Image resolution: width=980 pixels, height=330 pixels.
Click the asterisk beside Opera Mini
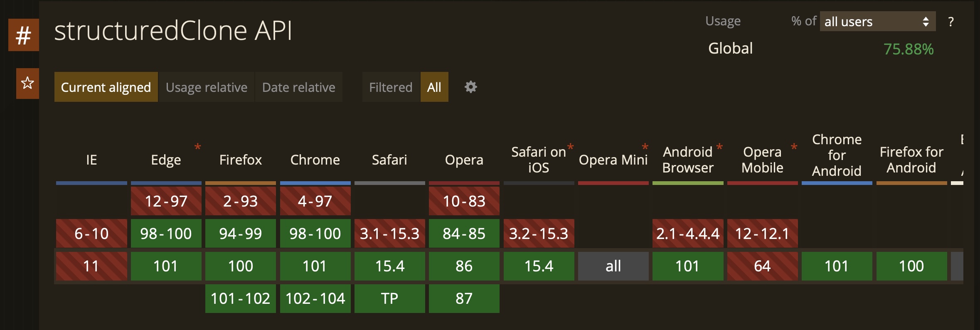(645, 147)
